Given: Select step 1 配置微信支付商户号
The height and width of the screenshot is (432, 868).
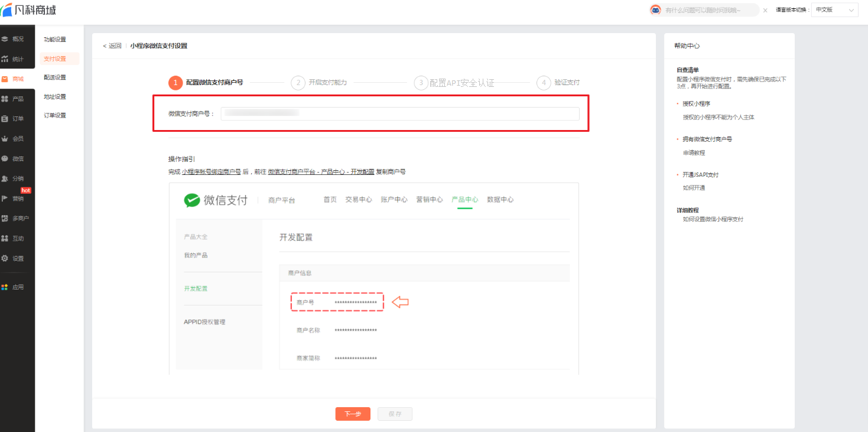Looking at the screenshot, I should point(206,83).
